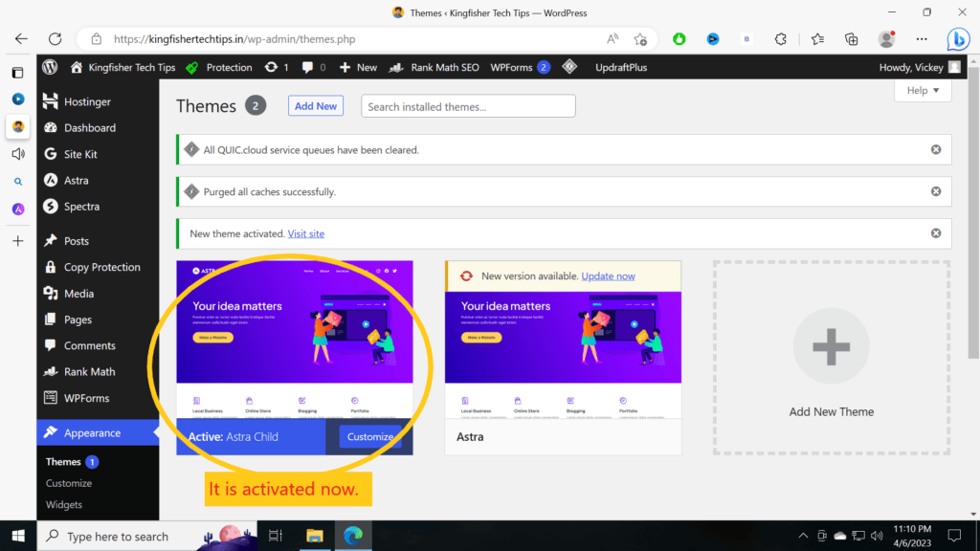
Task: Open WPForms in the admin bar
Action: pyautogui.click(x=520, y=67)
